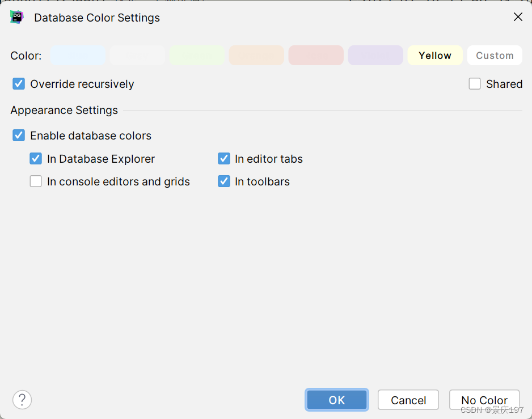532x419 pixels.
Task: Pick the gray color swatch
Action: (138, 56)
